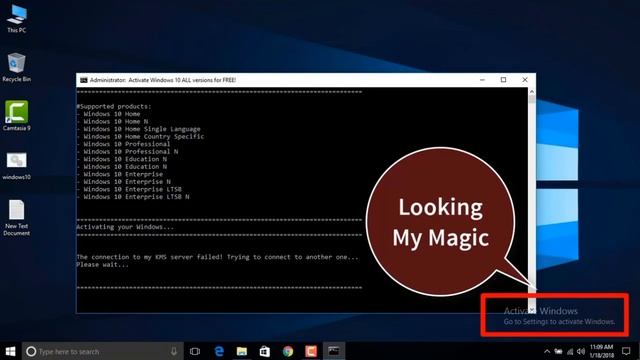Screen dimensions: 640x360
Task: Open File Explorer from the taskbar
Action: 242,351
